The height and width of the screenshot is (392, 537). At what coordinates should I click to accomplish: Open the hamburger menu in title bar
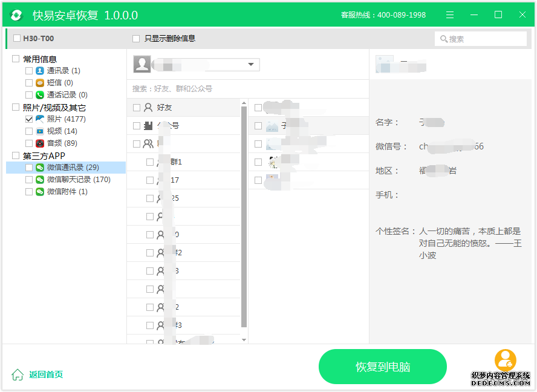450,15
